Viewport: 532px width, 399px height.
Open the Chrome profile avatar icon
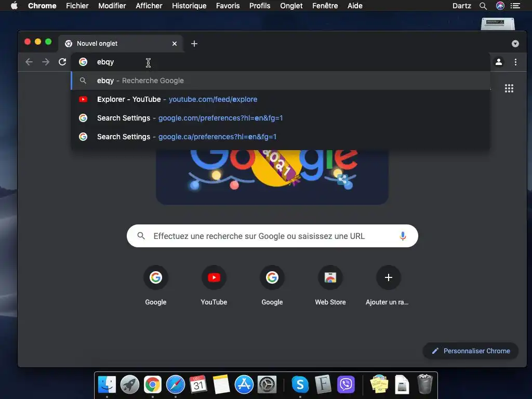pyautogui.click(x=499, y=62)
